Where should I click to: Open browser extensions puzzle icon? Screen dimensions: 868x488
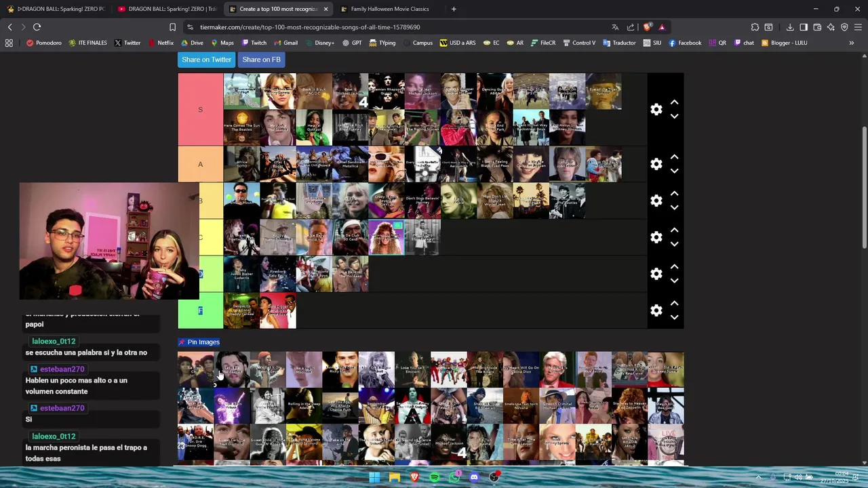[x=755, y=27]
